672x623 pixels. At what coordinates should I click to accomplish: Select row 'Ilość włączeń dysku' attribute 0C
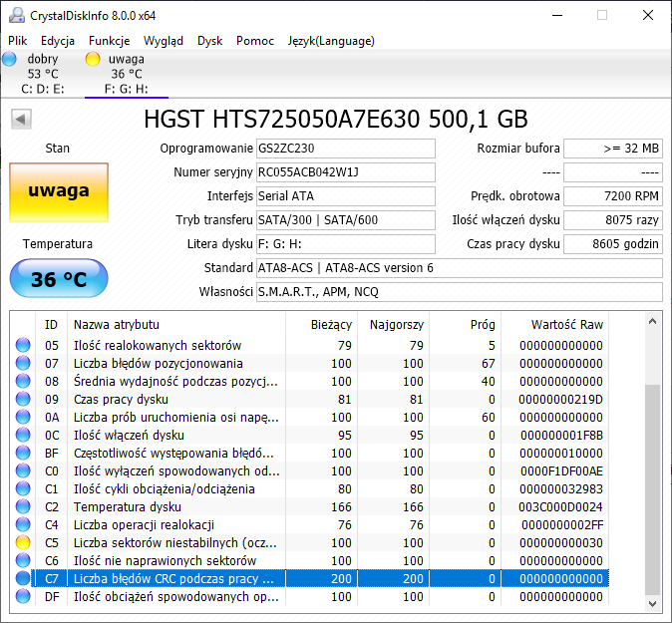click(309, 436)
